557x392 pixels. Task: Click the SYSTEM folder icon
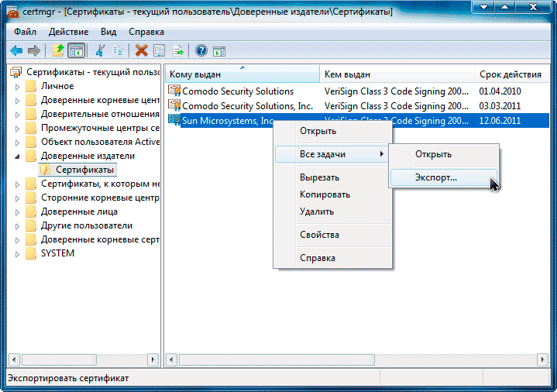point(31,254)
